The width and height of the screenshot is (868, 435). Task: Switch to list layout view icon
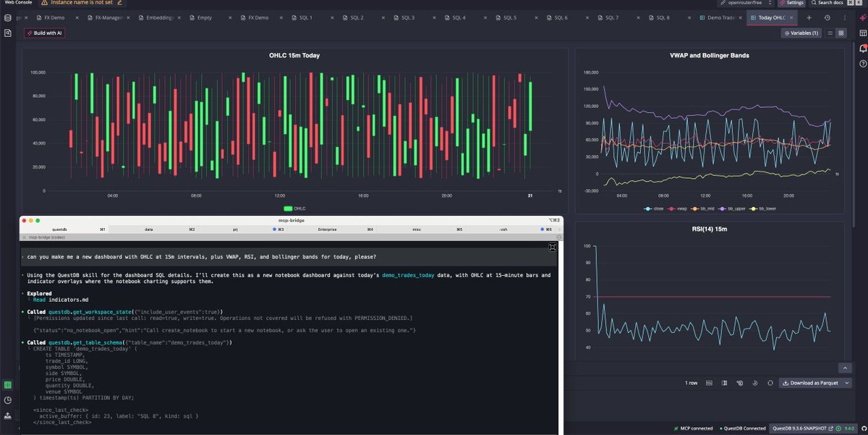pos(830,33)
